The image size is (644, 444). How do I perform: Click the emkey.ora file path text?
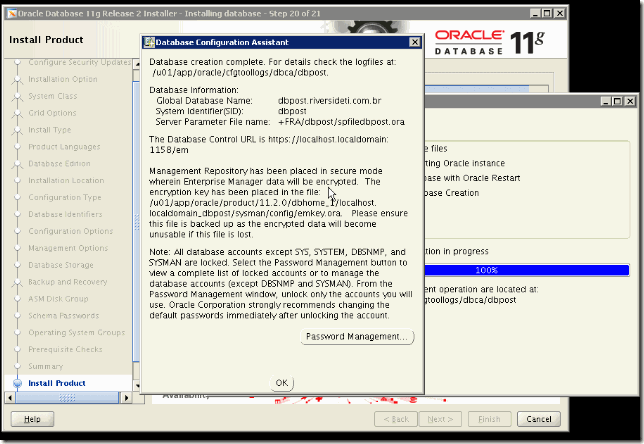click(x=263, y=208)
